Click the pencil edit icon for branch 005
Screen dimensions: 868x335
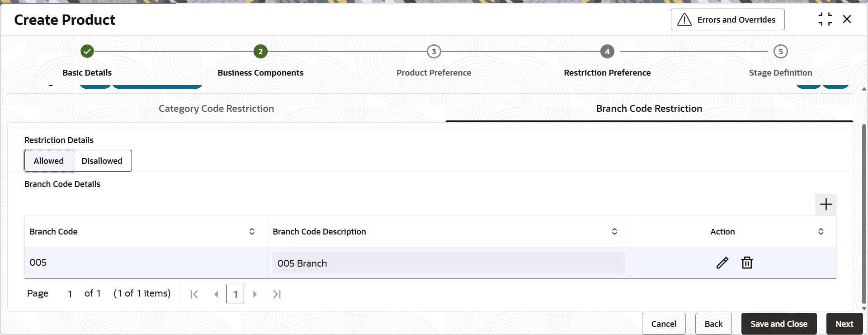(722, 263)
